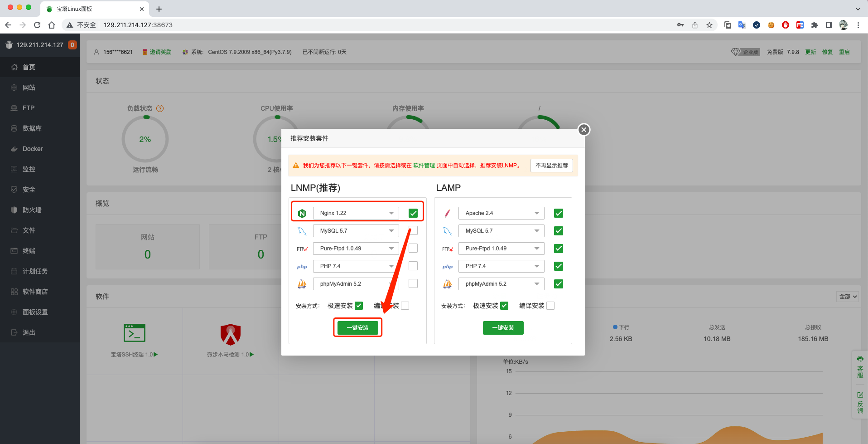
Task: Click LAMP 一键安装 button
Action: click(503, 328)
